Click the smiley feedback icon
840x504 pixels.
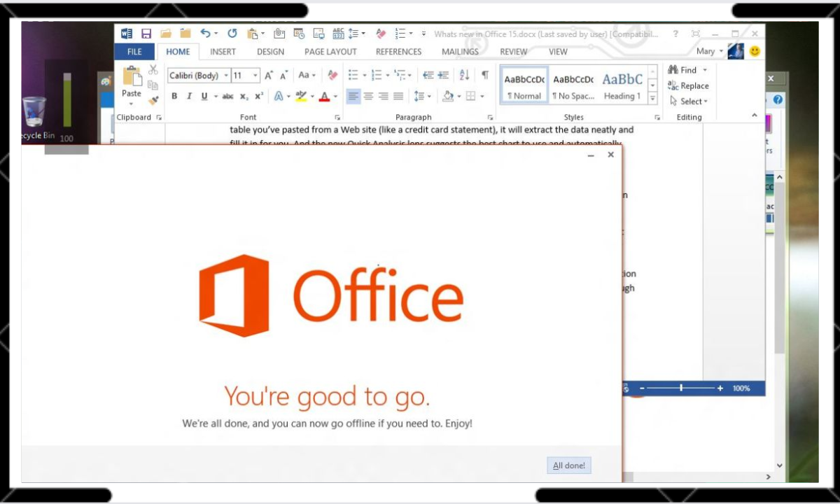tap(755, 51)
